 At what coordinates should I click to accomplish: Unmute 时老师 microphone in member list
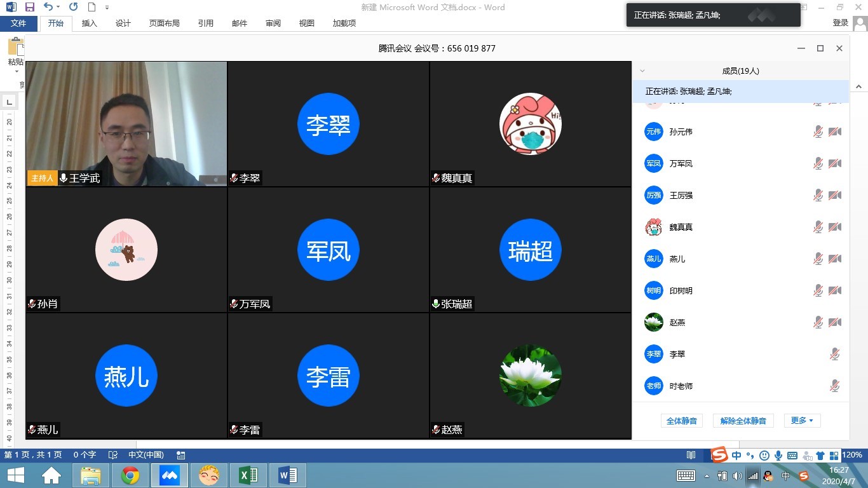(x=835, y=386)
